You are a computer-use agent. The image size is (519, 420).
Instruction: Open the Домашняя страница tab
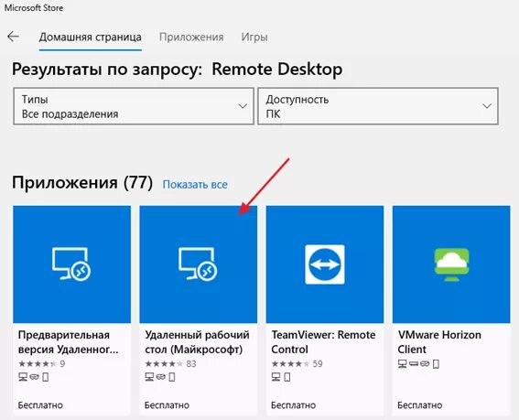point(90,38)
